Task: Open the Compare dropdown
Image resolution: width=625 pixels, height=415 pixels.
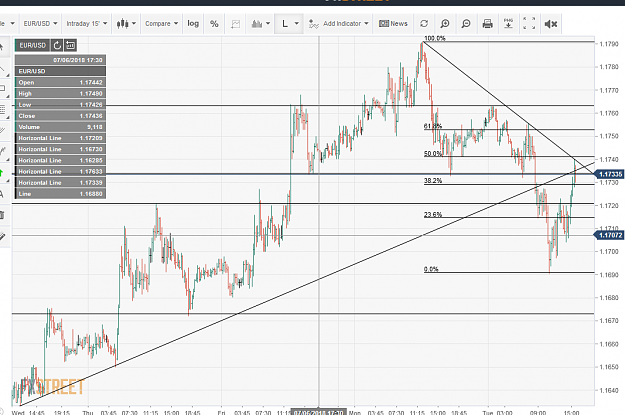Action: tap(161, 24)
